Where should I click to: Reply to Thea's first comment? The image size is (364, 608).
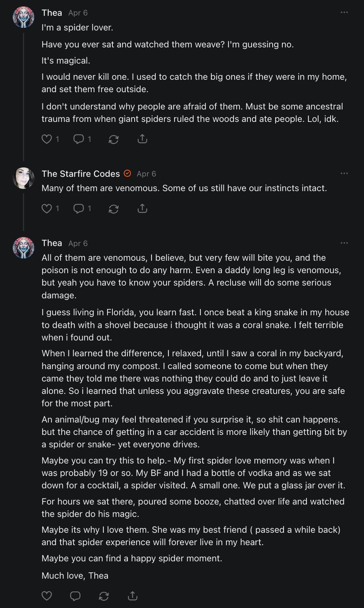pyautogui.click(x=79, y=139)
